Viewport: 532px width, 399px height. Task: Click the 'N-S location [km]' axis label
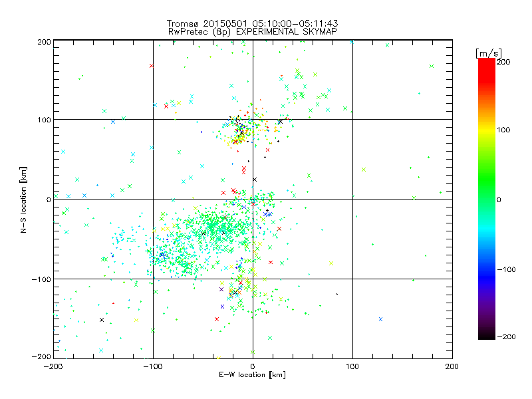pyautogui.click(x=23, y=199)
